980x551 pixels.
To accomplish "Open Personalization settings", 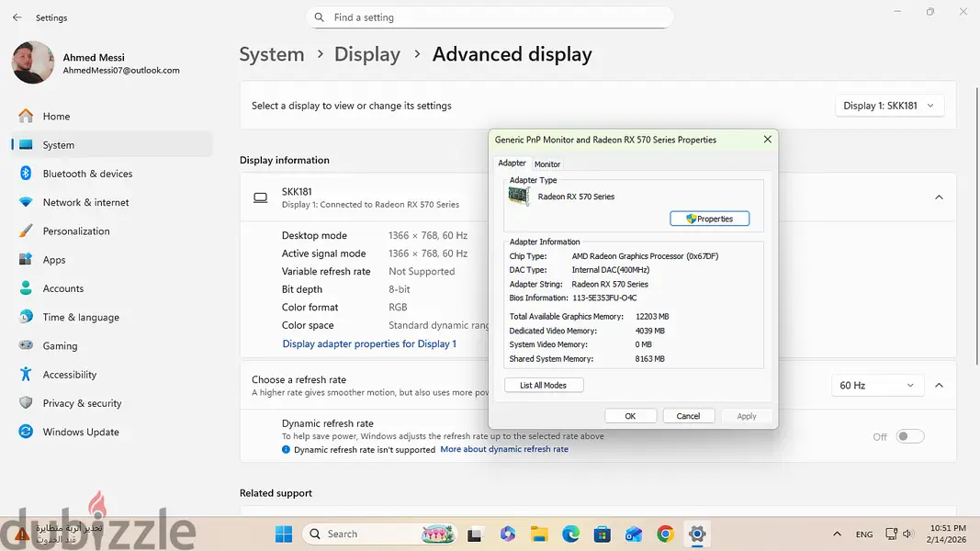I will 112,231.
